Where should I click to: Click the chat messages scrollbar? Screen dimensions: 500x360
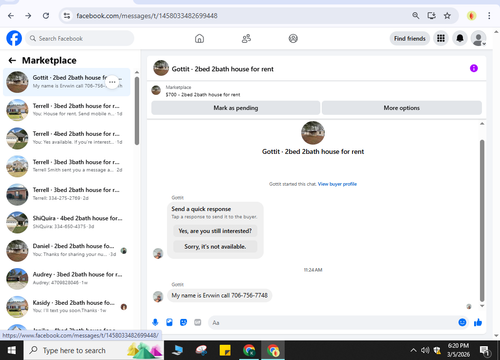(482, 220)
